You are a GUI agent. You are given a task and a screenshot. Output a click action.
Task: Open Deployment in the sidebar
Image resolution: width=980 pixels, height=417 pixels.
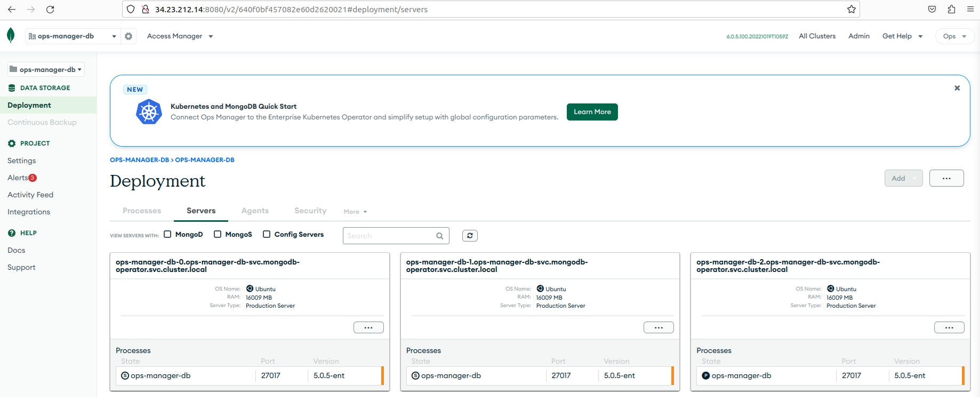(48, 105)
